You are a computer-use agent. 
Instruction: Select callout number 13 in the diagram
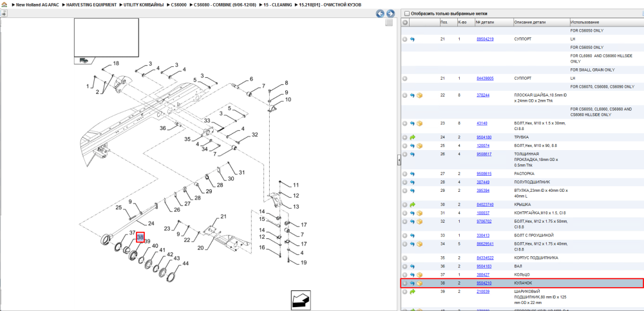click(x=296, y=206)
